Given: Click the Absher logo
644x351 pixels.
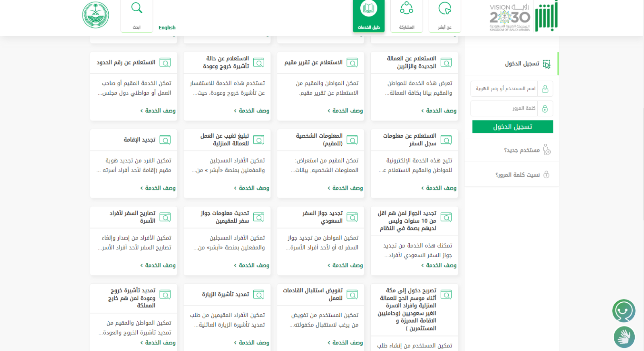Looking at the screenshot, I should (x=546, y=16).
